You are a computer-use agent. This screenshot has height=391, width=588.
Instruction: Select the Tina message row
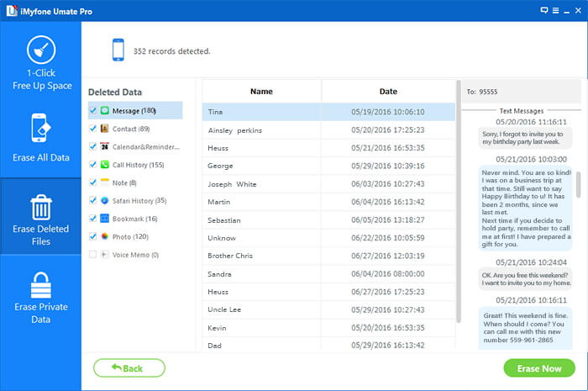tap(328, 112)
